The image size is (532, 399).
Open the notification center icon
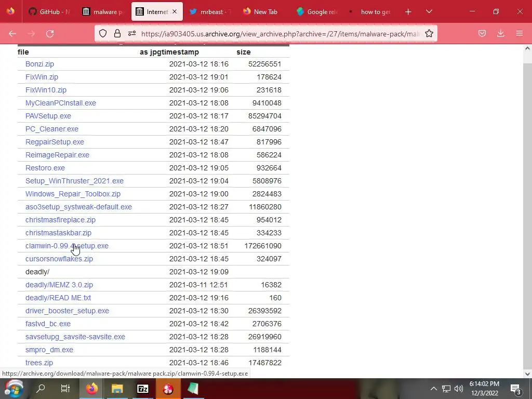click(x=516, y=389)
